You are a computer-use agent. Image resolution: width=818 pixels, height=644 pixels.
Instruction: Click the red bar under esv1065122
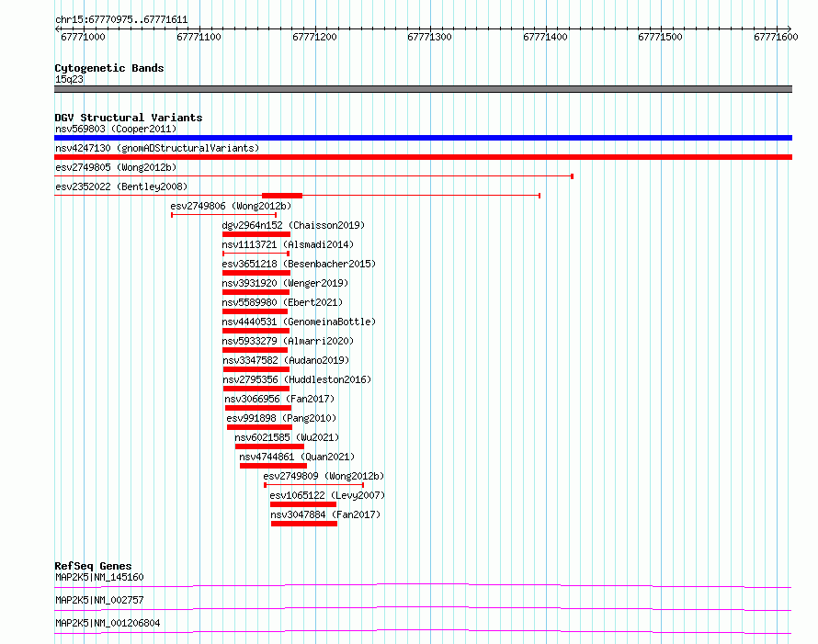coord(303,504)
